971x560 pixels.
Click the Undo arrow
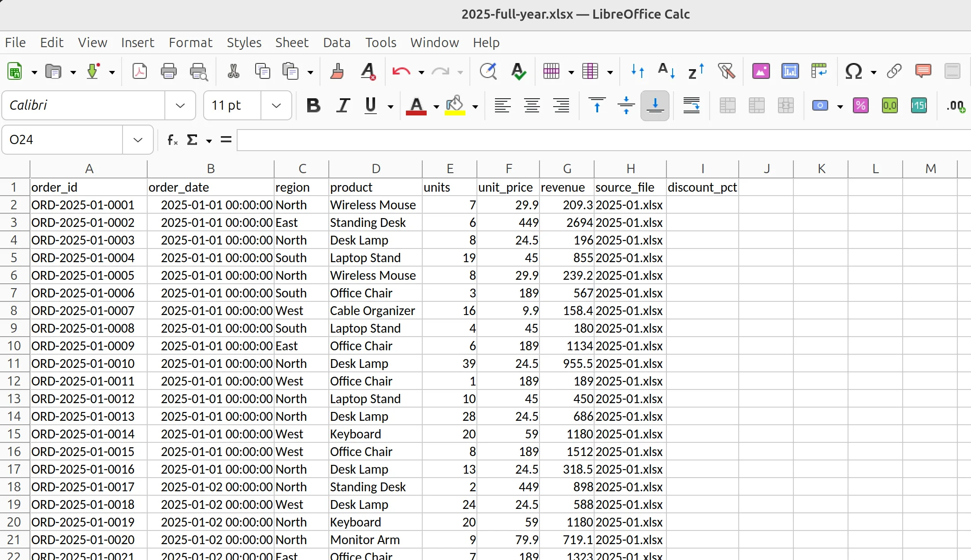click(401, 71)
